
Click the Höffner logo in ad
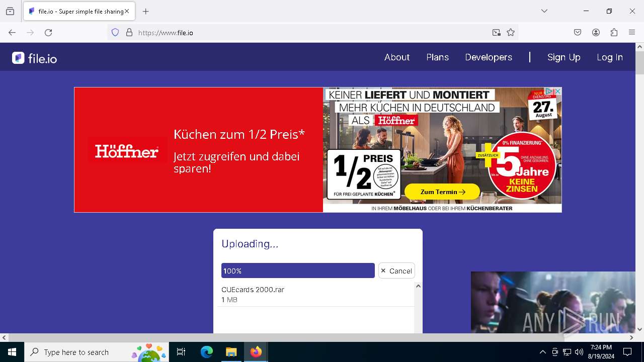(127, 151)
